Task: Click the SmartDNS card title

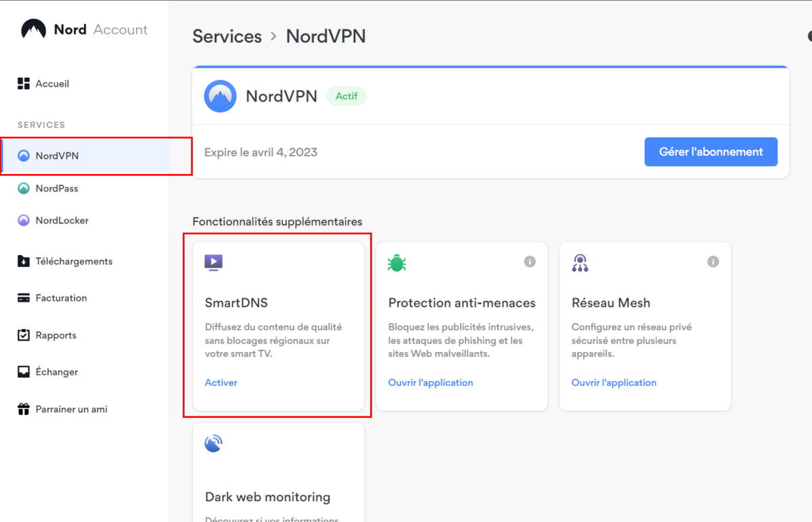Action: [x=237, y=303]
